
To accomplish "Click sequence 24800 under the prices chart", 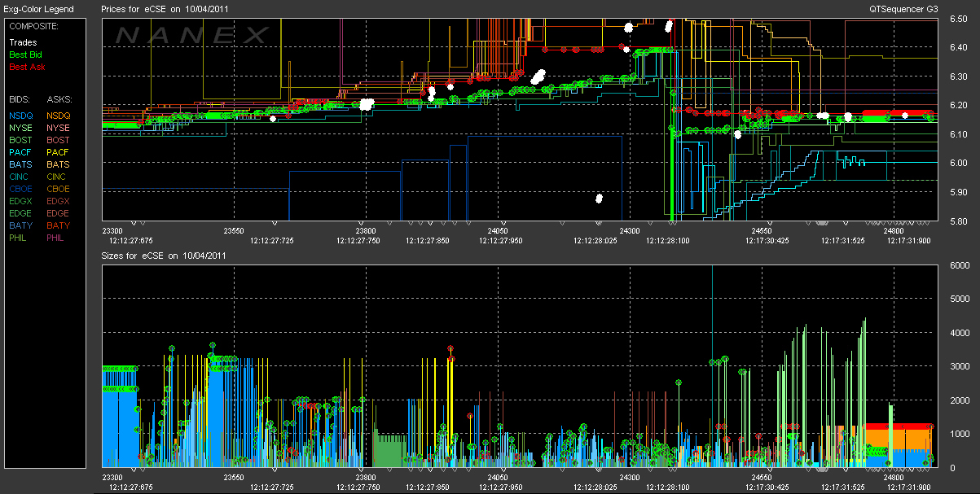I will point(894,230).
